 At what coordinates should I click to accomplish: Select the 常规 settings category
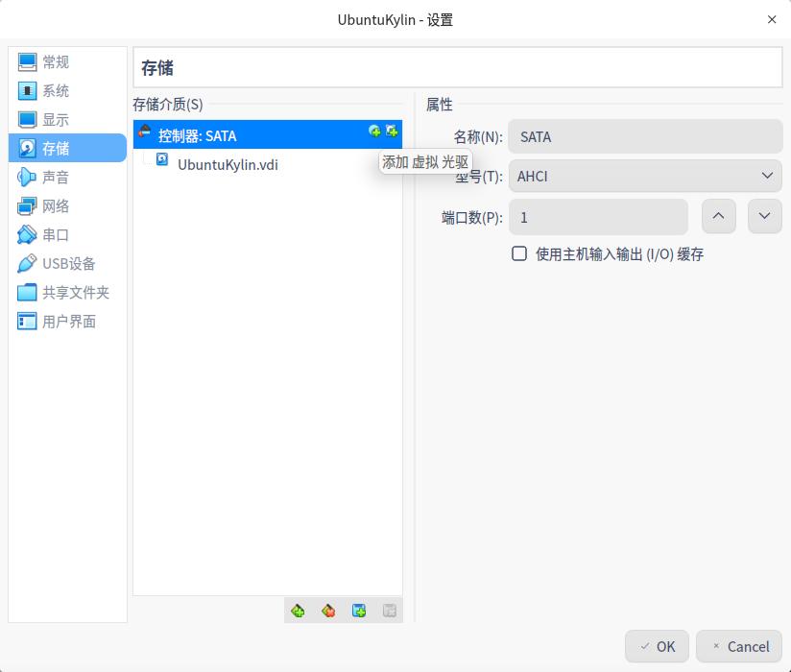coord(56,61)
